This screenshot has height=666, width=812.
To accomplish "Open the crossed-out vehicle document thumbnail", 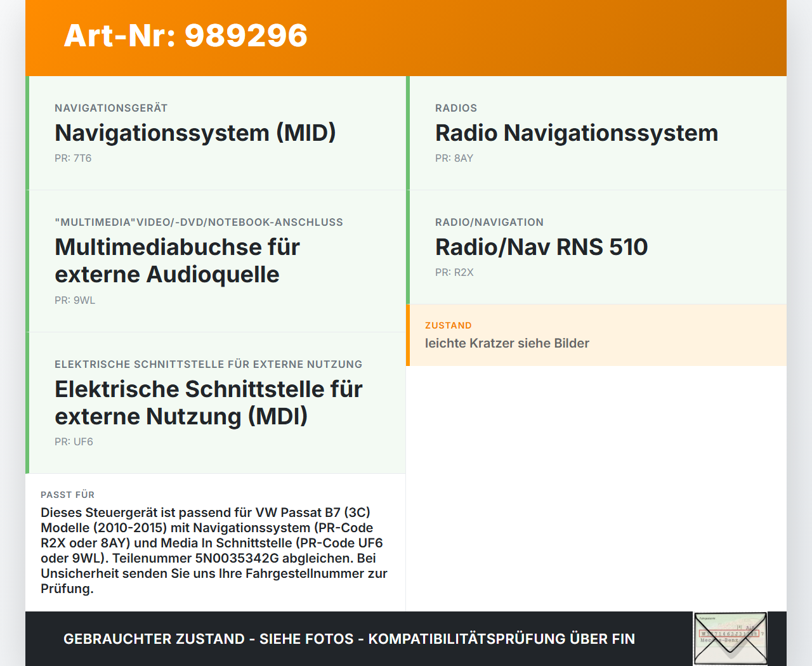I will click(730, 639).
